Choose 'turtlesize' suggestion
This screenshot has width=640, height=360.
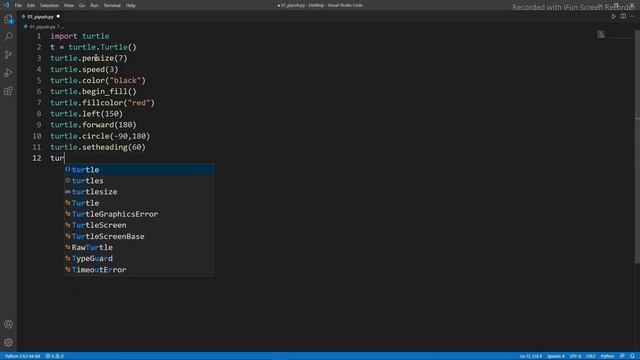click(x=139, y=191)
